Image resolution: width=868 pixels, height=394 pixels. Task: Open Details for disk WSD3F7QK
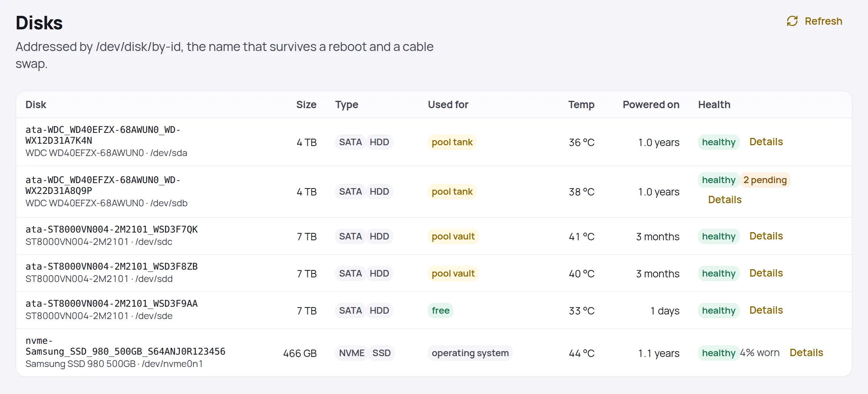[x=766, y=236]
